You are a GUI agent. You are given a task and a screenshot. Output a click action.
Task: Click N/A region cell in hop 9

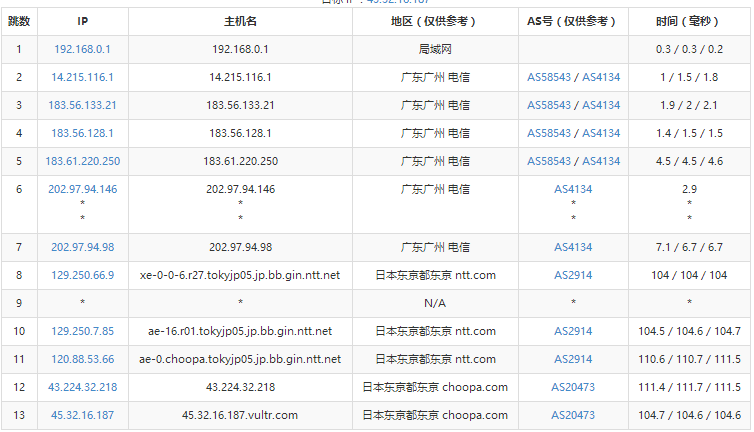(435, 303)
